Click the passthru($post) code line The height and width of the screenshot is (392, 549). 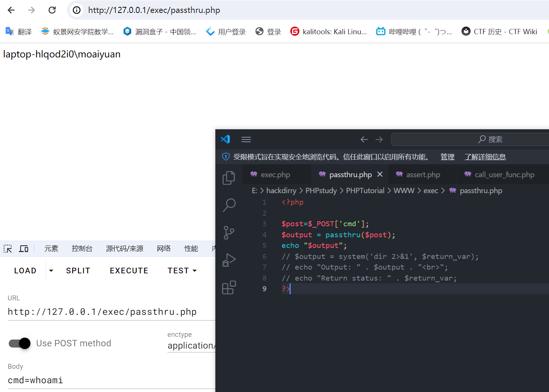point(338,235)
